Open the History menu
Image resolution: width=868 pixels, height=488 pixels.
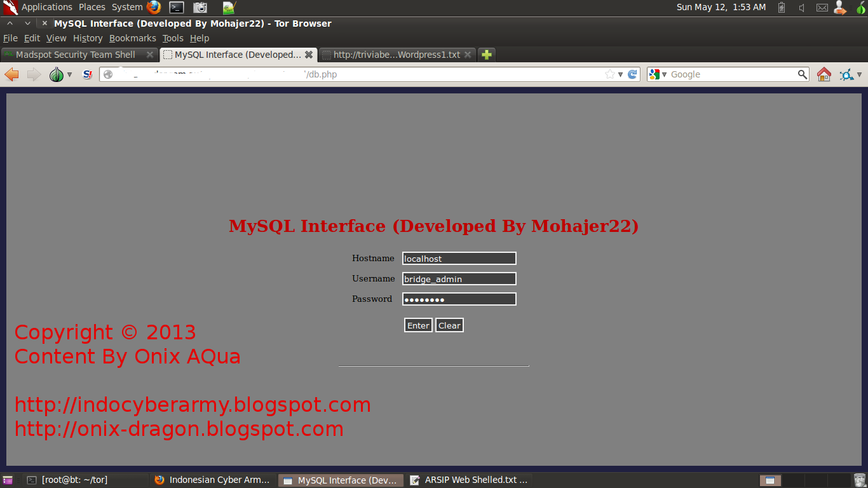[88, 38]
